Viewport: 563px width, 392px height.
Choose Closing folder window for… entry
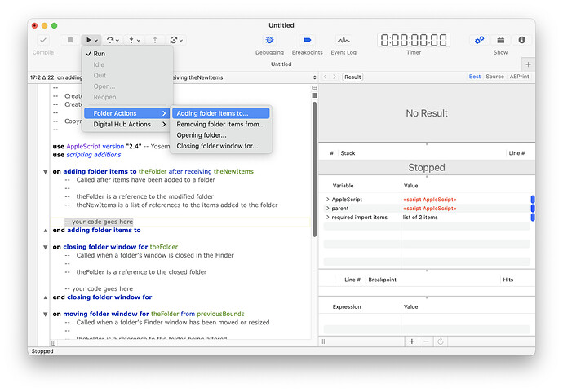[221, 147]
